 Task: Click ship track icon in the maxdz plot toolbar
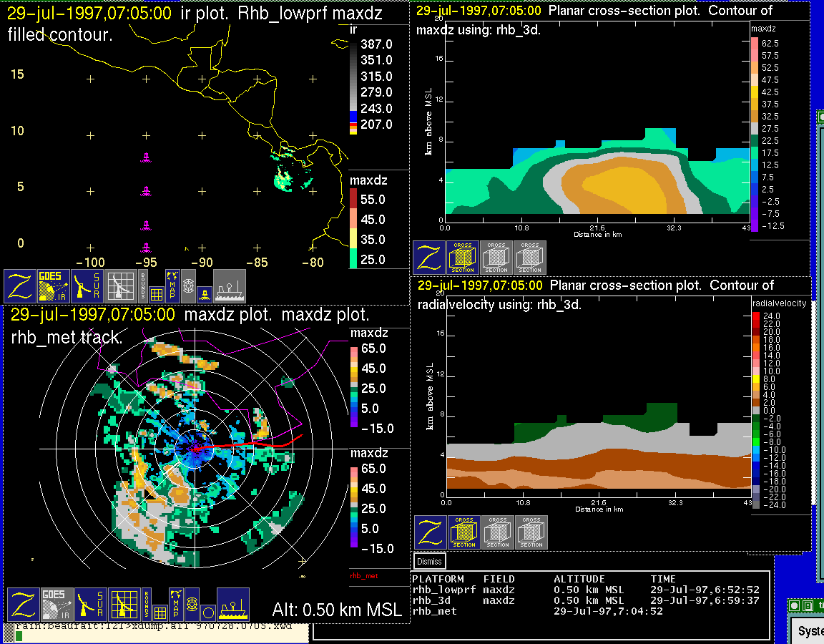(x=232, y=604)
